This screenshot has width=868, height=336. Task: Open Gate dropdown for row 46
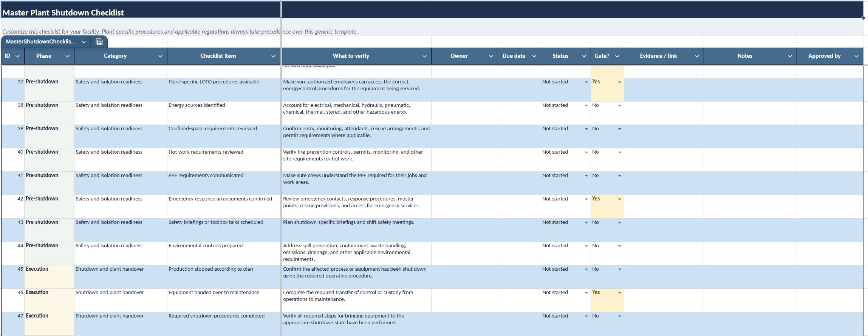[x=619, y=293]
